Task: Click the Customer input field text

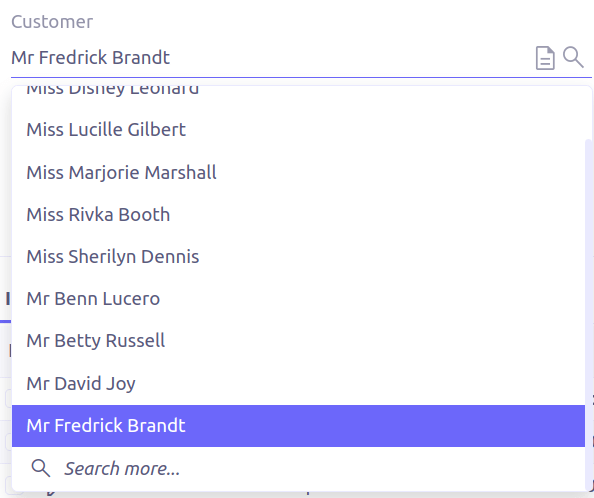Action: click(91, 58)
